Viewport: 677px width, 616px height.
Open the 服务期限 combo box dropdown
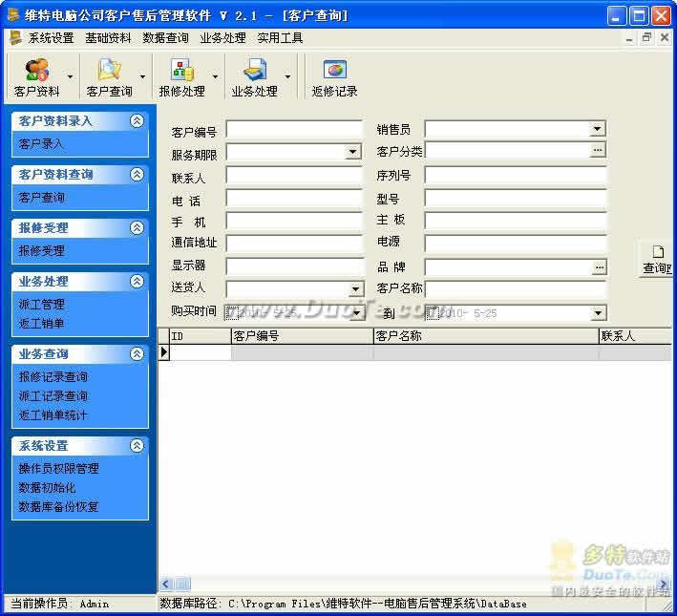click(x=353, y=152)
